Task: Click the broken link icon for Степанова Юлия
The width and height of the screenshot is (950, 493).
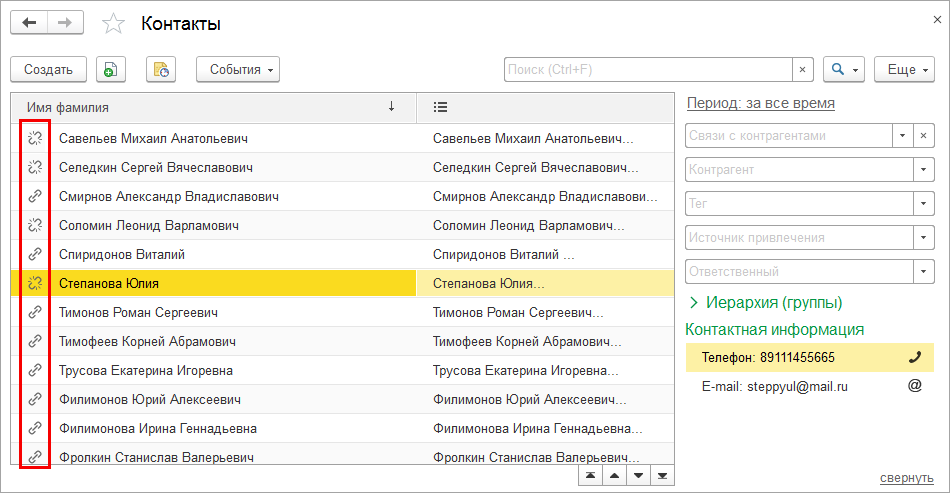Action: coord(35,283)
